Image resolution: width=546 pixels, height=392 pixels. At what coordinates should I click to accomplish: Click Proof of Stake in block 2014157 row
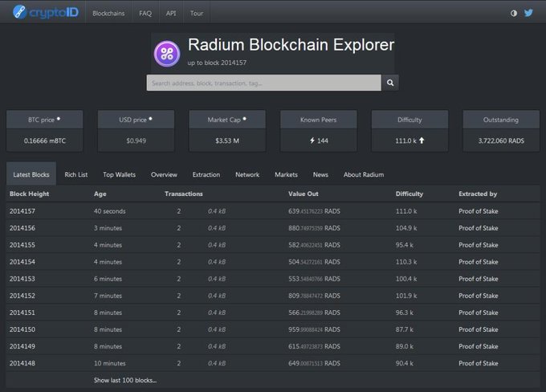pyautogui.click(x=478, y=211)
